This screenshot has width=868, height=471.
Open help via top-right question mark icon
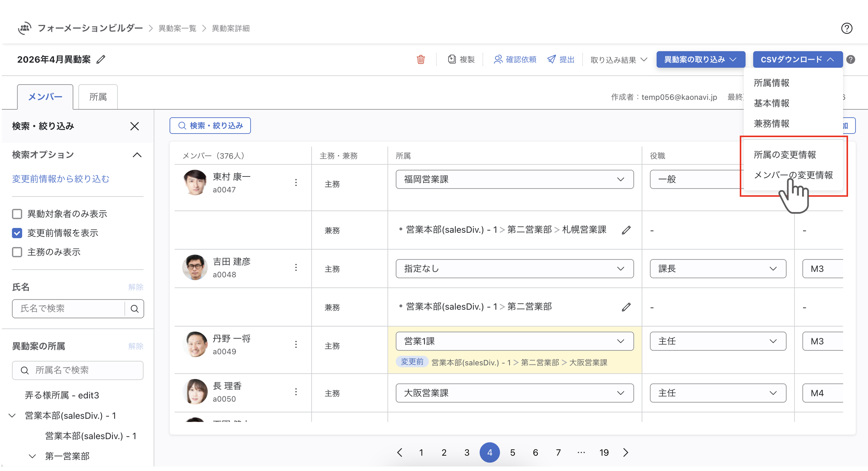point(847,28)
